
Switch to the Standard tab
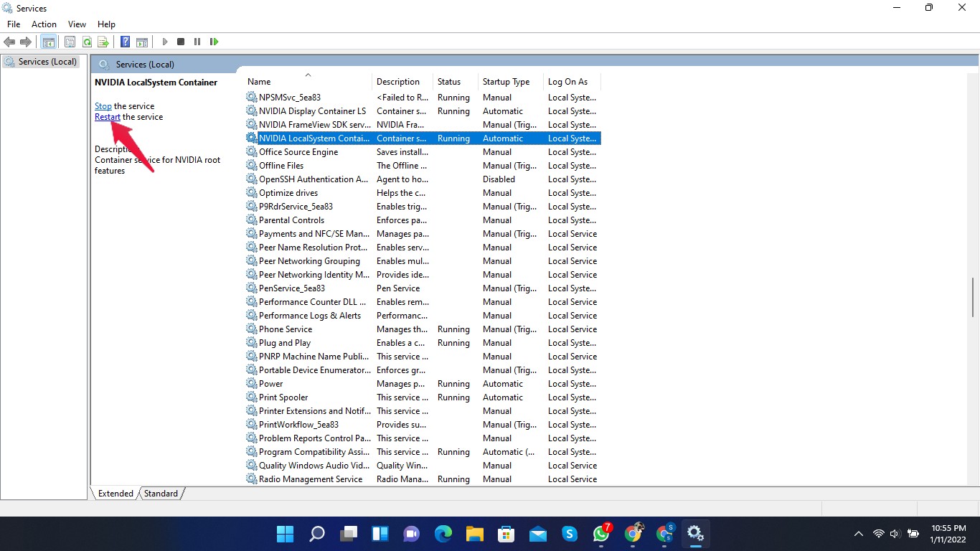(161, 494)
